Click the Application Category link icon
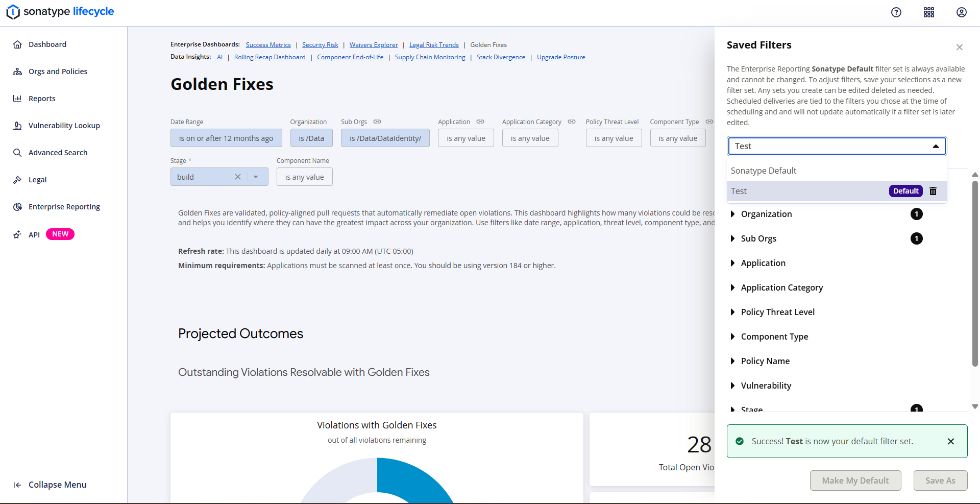 pyautogui.click(x=572, y=122)
